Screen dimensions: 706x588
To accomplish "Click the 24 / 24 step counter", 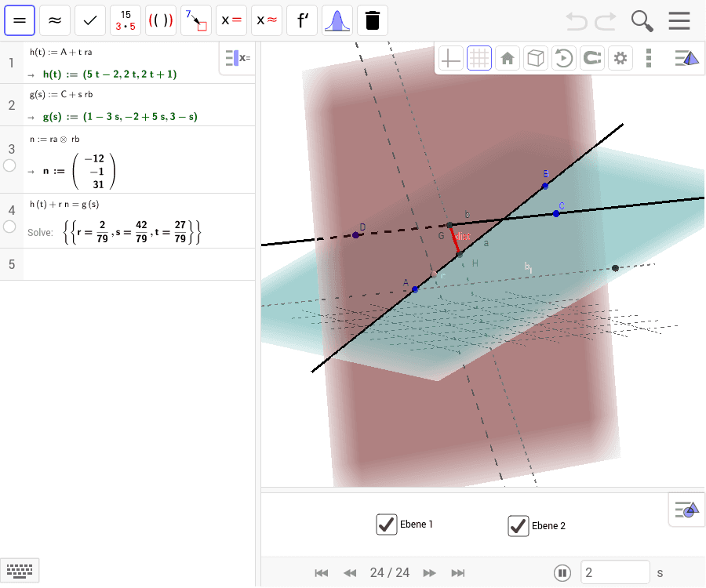I will [389, 572].
